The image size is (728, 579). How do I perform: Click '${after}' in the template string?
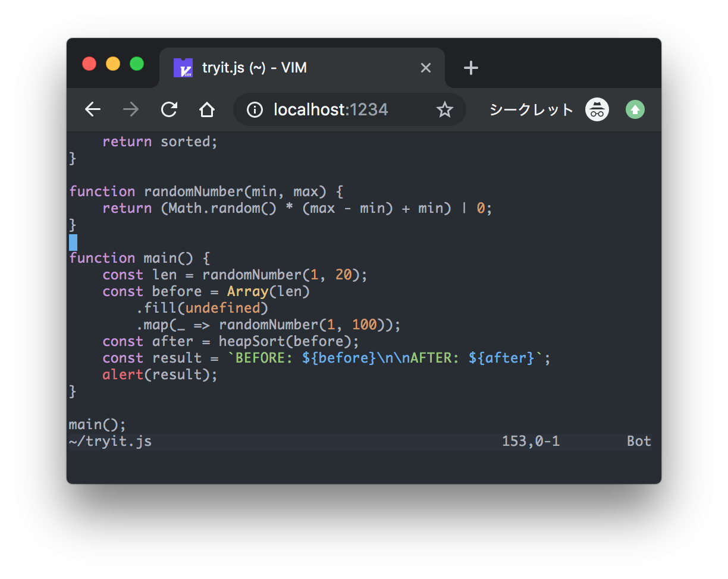[x=502, y=358]
